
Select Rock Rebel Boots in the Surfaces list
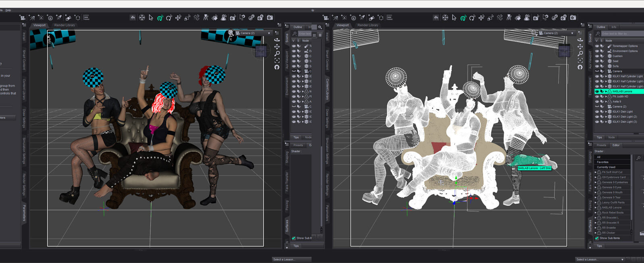(613, 213)
